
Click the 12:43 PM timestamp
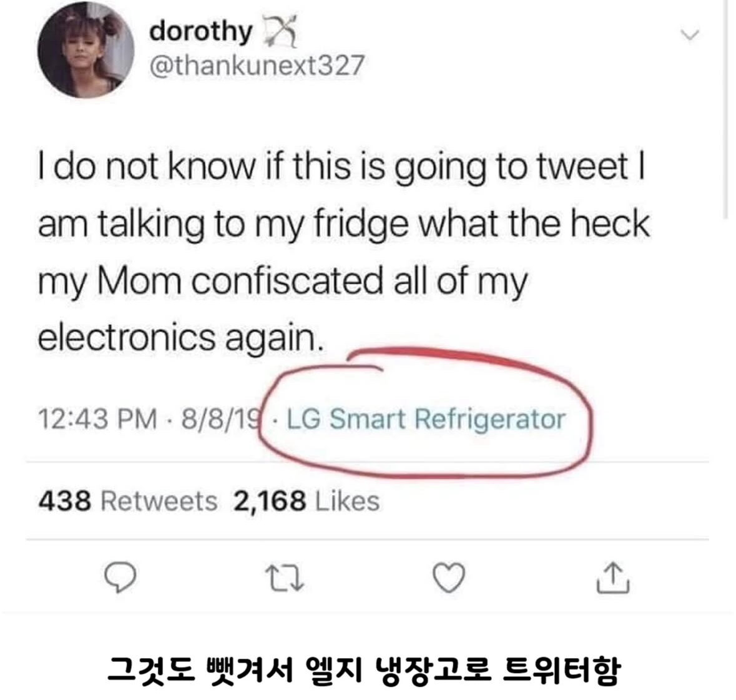coord(97,419)
